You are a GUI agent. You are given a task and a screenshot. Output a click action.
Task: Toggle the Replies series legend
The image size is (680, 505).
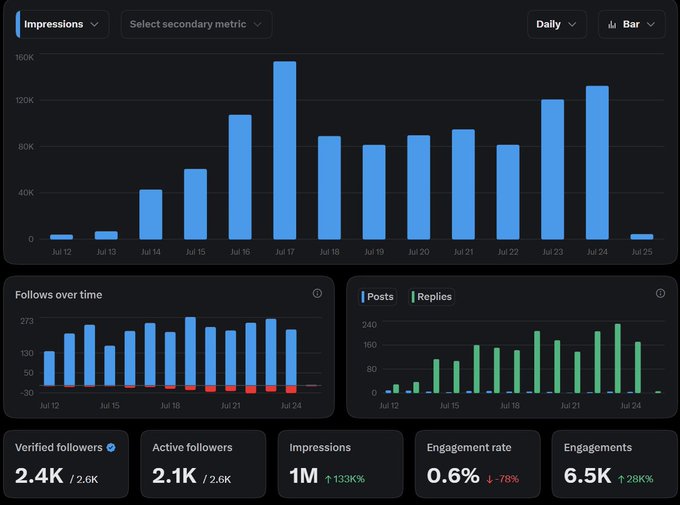pyautogui.click(x=432, y=297)
